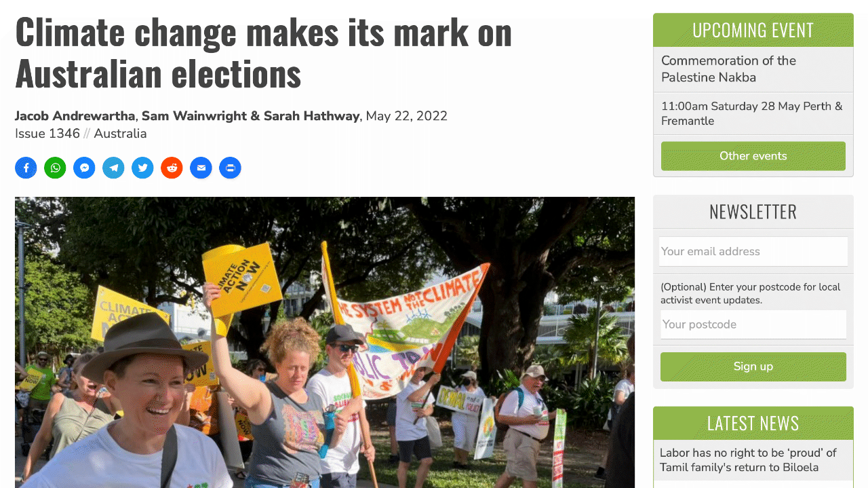Share article via Messenger icon
The width and height of the screenshot is (868, 488).
[x=84, y=168]
